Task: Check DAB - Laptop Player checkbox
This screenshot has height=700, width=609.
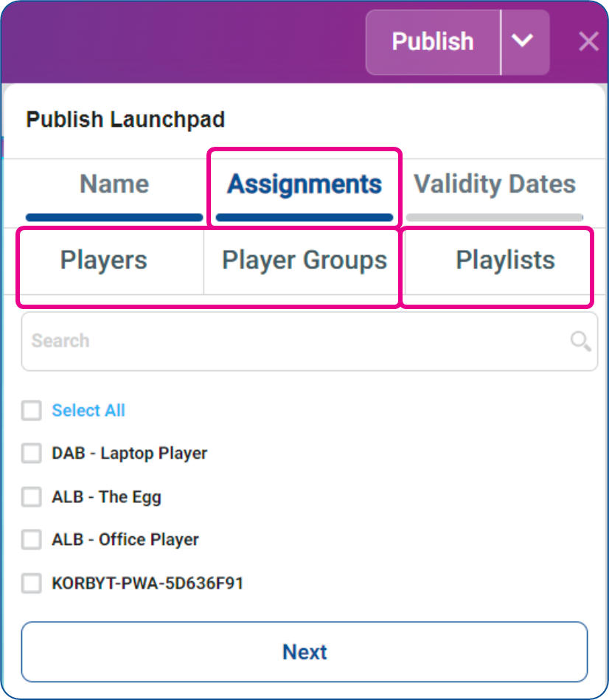Action: (x=31, y=453)
